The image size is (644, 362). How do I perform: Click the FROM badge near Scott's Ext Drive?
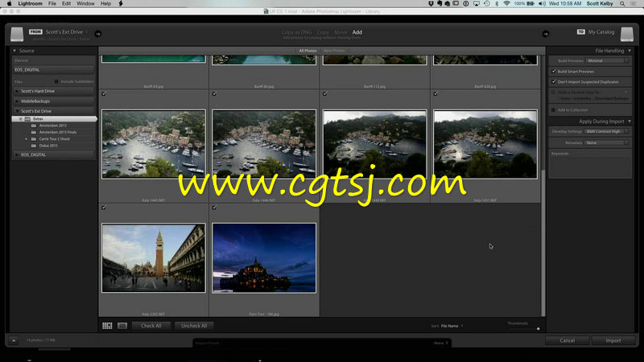tap(35, 31)
